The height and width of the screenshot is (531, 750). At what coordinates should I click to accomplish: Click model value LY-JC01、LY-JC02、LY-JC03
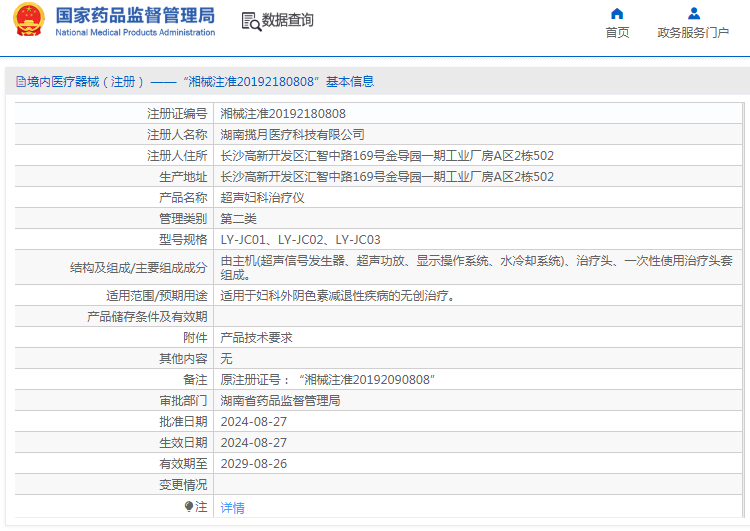click(300, 240)
